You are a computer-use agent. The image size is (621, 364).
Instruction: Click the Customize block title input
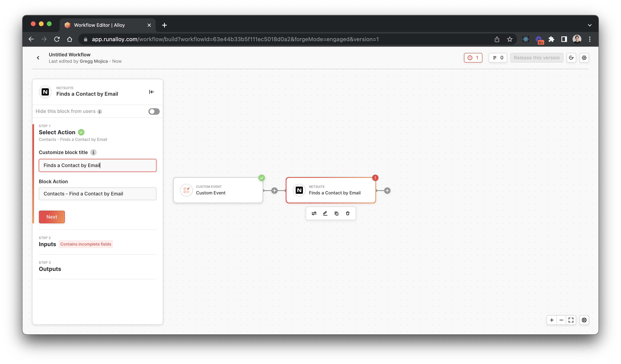(x=97, y=165)
